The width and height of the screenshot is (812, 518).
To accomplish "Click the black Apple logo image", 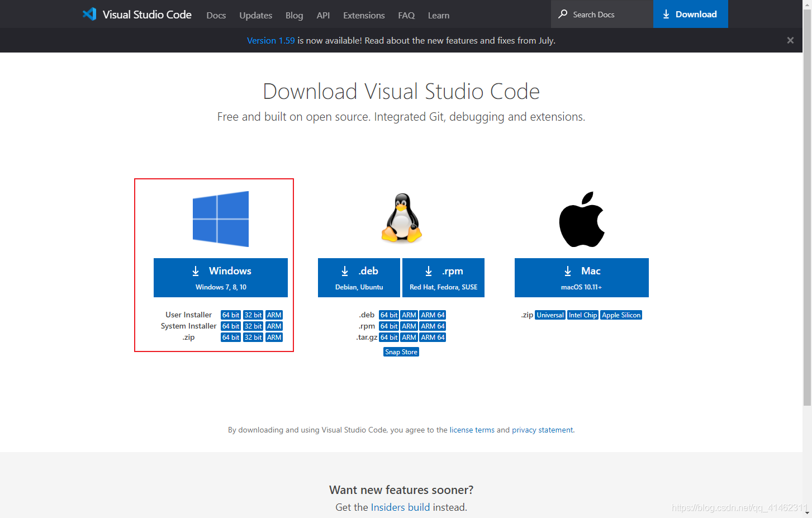I will click(582, 219).
